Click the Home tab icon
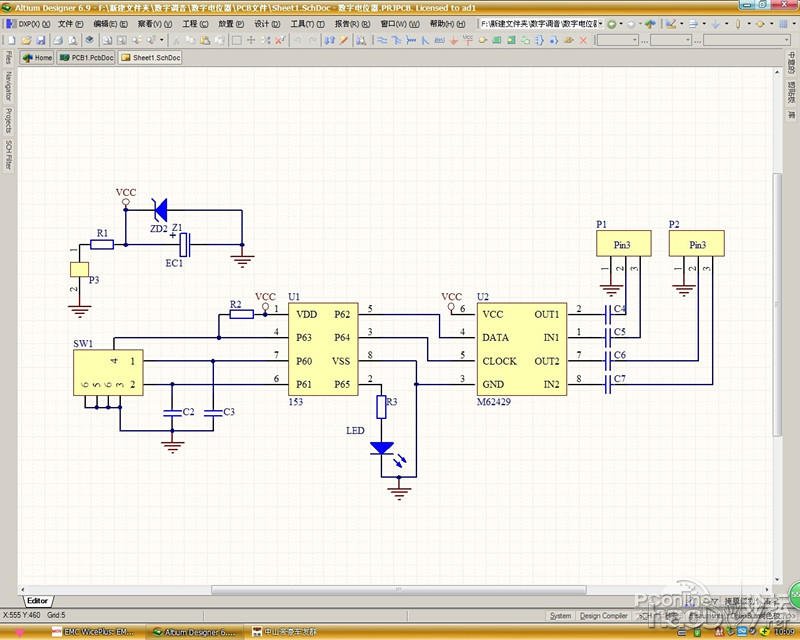This screenshot has height=640, width=800. (x=37, y=58)
